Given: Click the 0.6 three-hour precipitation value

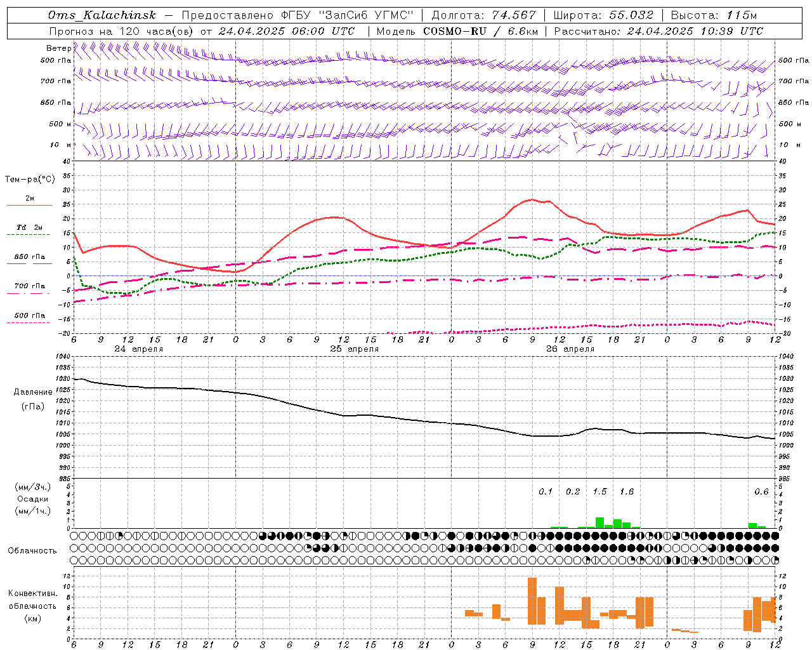Looking at the screenshot, I should tap(761, 491).
